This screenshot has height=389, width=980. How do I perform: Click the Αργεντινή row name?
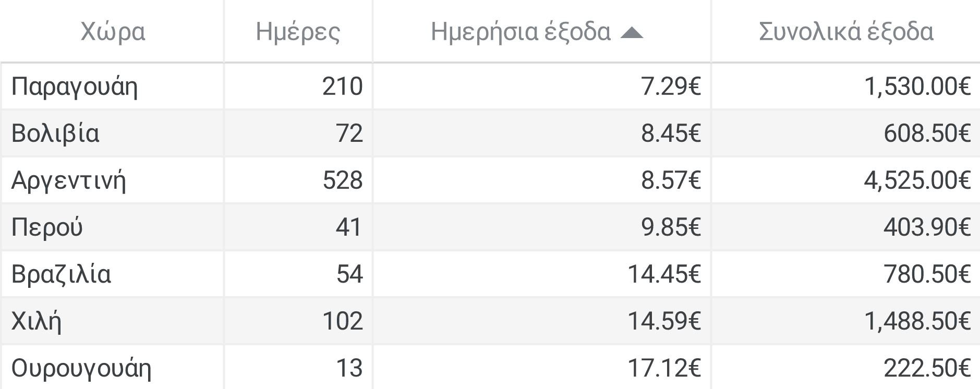[69, 180]
